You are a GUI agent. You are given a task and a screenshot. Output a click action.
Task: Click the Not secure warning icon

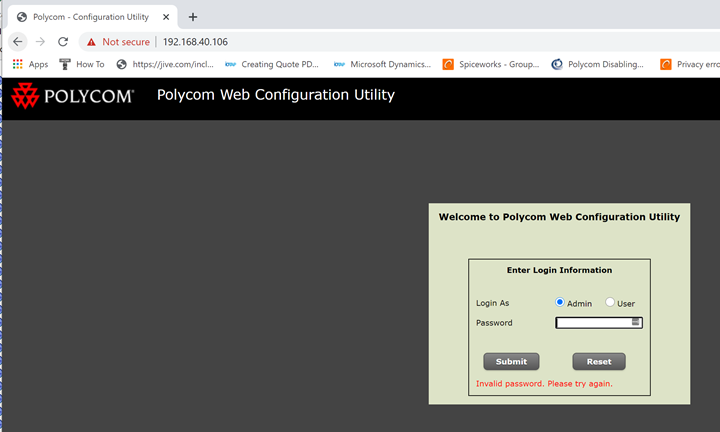[x=91, y=42]
